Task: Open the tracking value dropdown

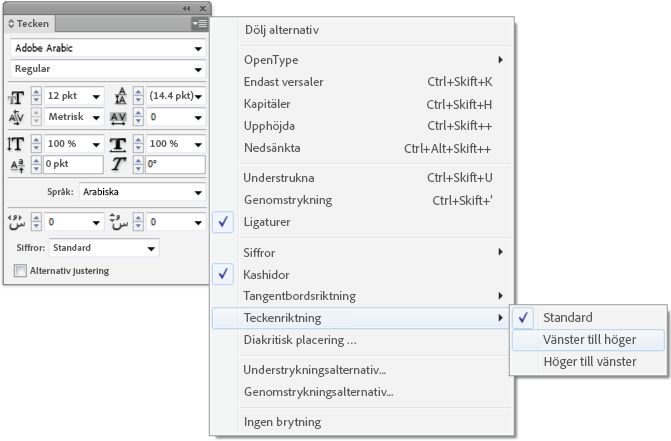Action: (198, 117)
